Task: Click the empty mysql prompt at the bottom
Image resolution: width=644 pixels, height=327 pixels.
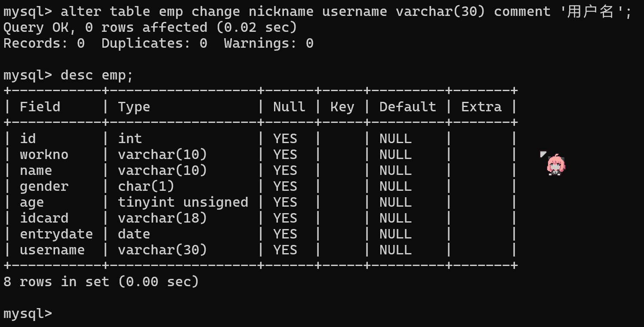Action: tap(28, 313)
